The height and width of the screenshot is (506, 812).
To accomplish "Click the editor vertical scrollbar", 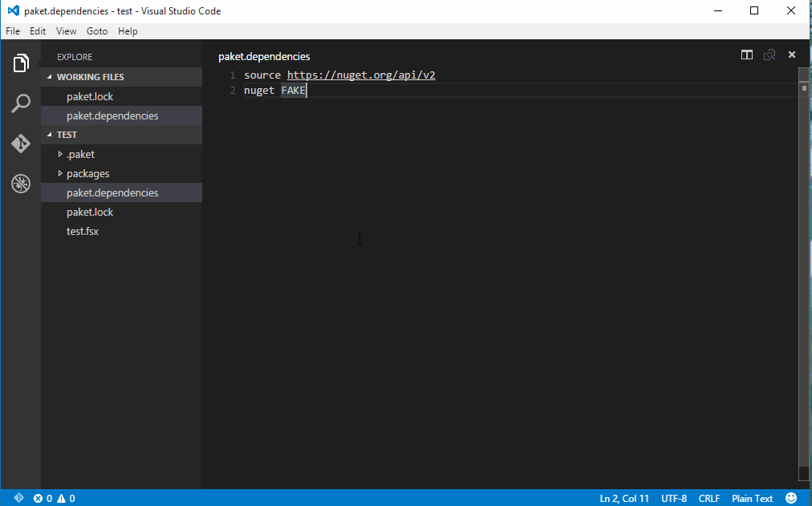I will [804, 274].
